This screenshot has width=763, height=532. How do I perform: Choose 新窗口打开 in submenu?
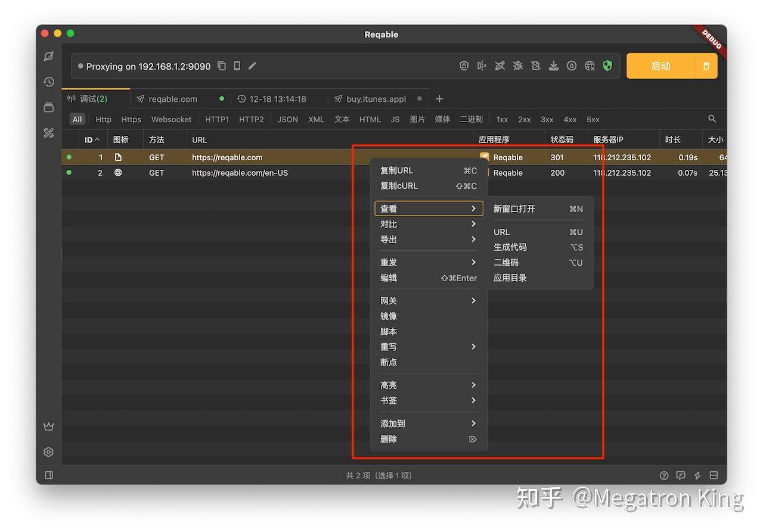pyautogui.click(x=538, y=209)
